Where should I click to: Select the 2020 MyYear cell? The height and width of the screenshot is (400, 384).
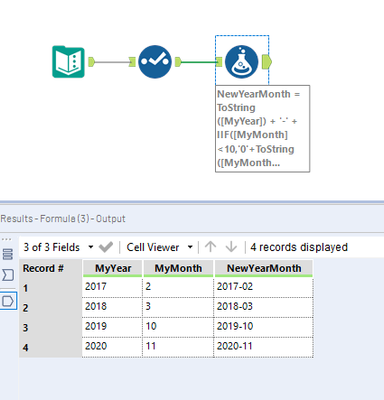(112, 347)
